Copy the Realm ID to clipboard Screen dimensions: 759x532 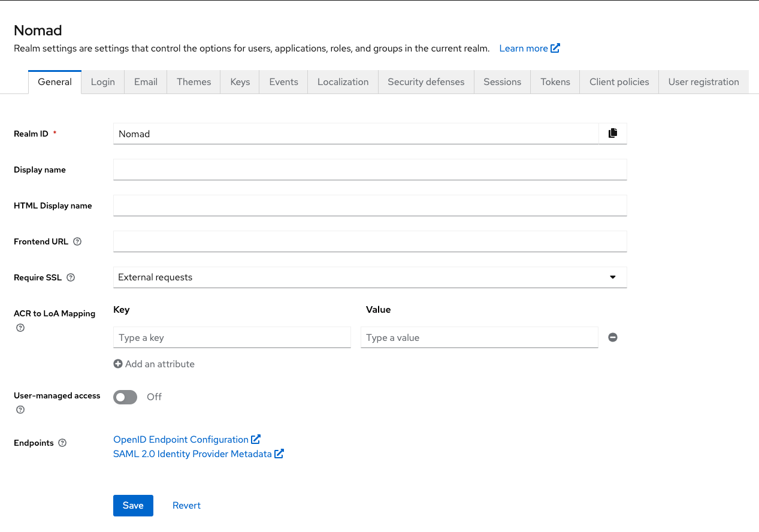click(612, 134)
